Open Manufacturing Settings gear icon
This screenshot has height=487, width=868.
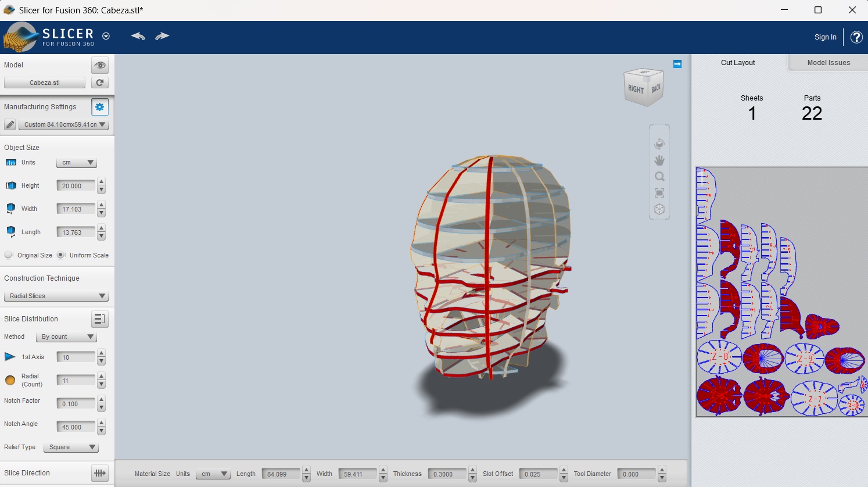[x=100, y=107]
